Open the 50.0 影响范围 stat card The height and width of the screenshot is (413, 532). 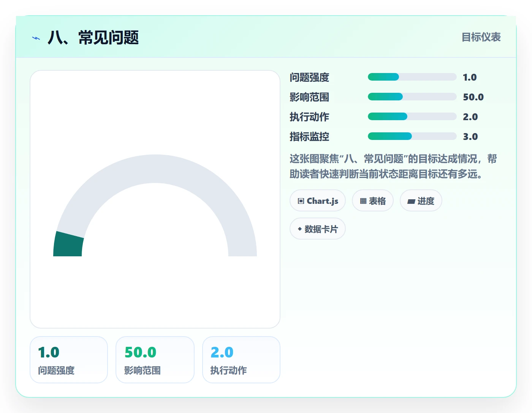155,360
